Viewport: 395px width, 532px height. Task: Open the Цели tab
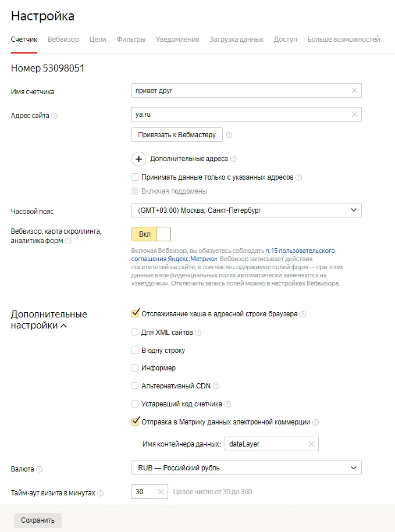[x=98, y=40]
